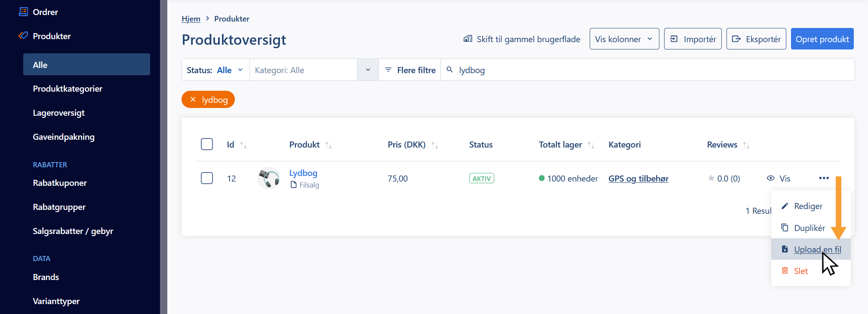This screenshot has width=868, height=314.
Task: Sort table by Id column arrows
Action: coord(243,145)
